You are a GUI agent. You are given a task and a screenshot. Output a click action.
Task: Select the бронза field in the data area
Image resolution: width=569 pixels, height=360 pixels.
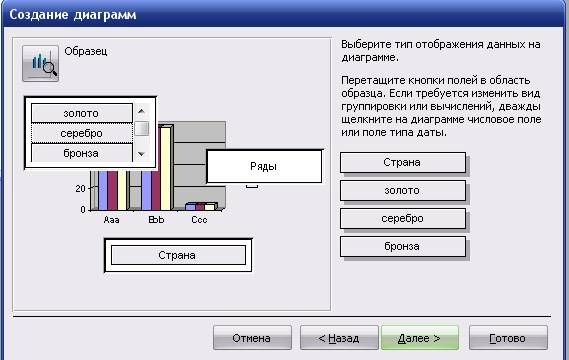pyautogui.click(x=82, y=153)
